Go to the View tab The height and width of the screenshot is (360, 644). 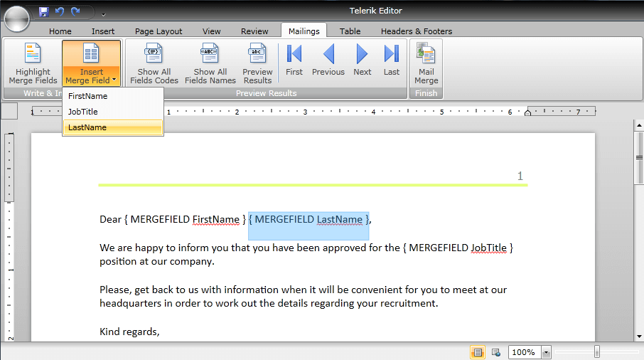[212, 31]
